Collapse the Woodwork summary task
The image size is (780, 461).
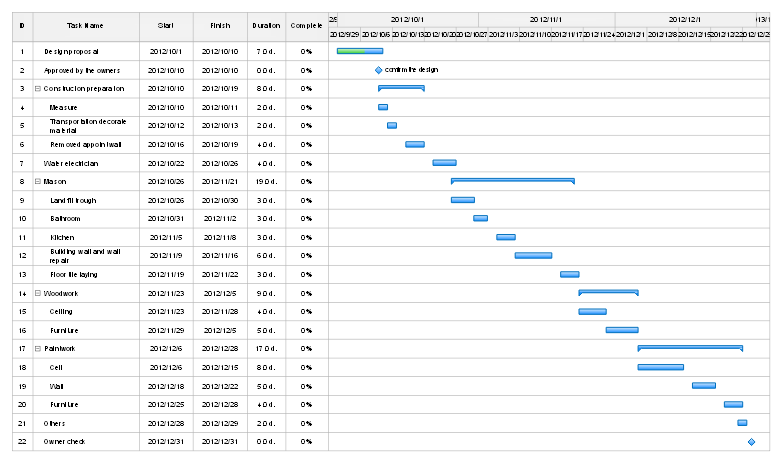click(x=38, y=293)
